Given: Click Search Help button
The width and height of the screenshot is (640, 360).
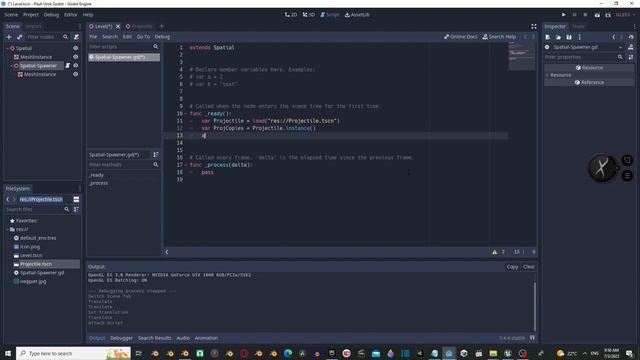Looking at the screenshot, I should (499, 37).
